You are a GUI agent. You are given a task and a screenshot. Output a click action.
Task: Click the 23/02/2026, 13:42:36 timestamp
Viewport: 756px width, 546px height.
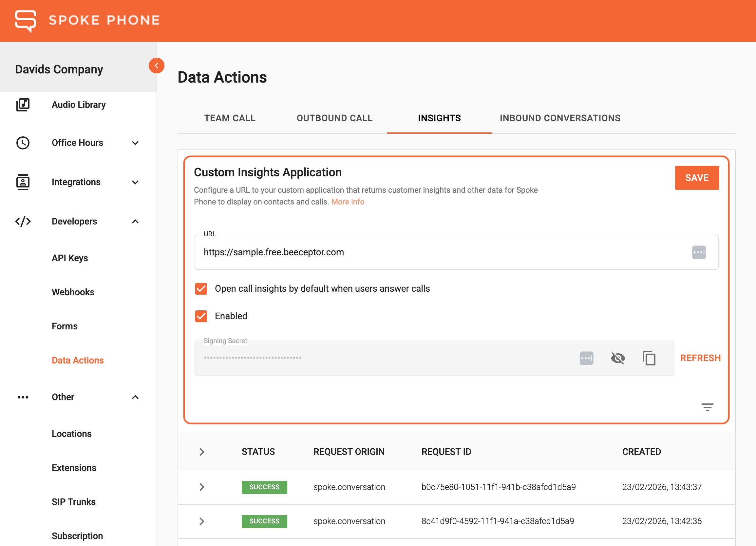(662, 521)
